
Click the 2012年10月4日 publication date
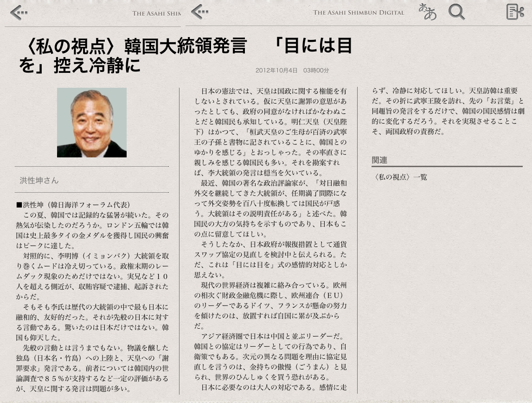coord(292,71)
